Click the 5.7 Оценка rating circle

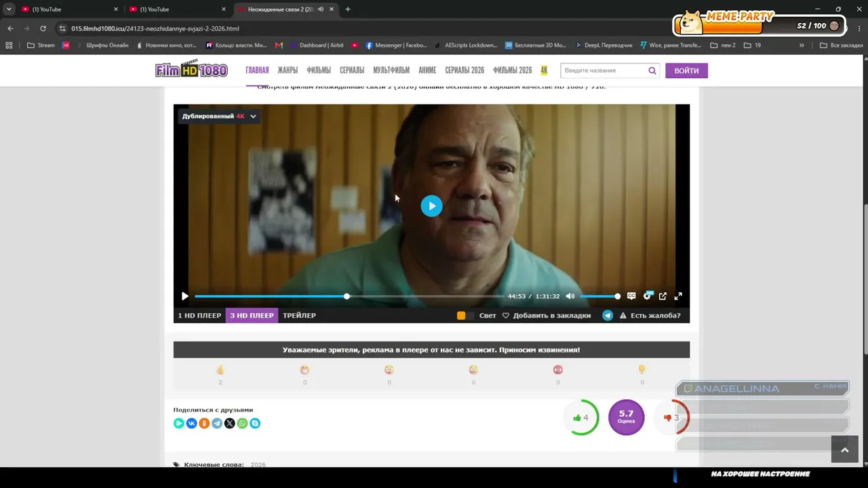[x=626, y=418]
